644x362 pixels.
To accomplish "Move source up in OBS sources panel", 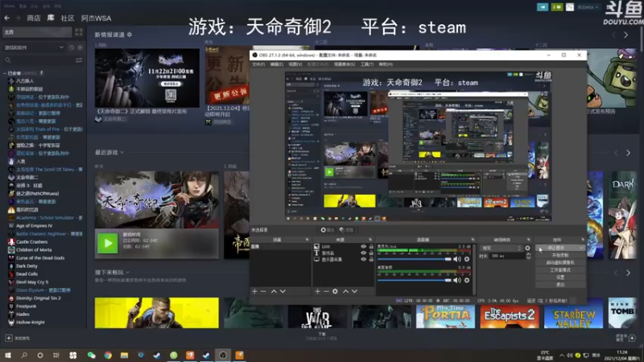I will 345,291.
